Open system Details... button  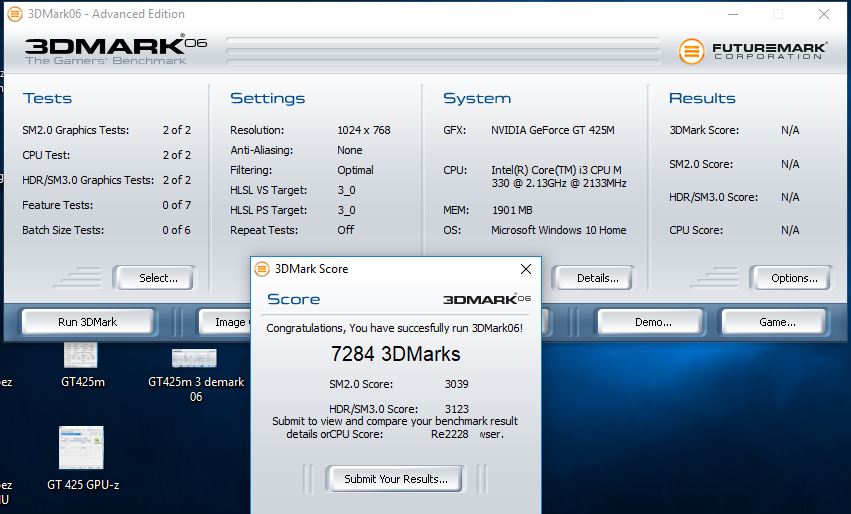[596, 278]
